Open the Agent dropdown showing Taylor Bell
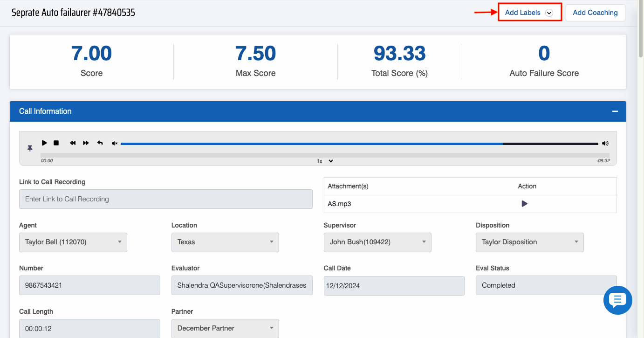The height and width of the screenshot is (338, 644). click(x=73, y=242)
